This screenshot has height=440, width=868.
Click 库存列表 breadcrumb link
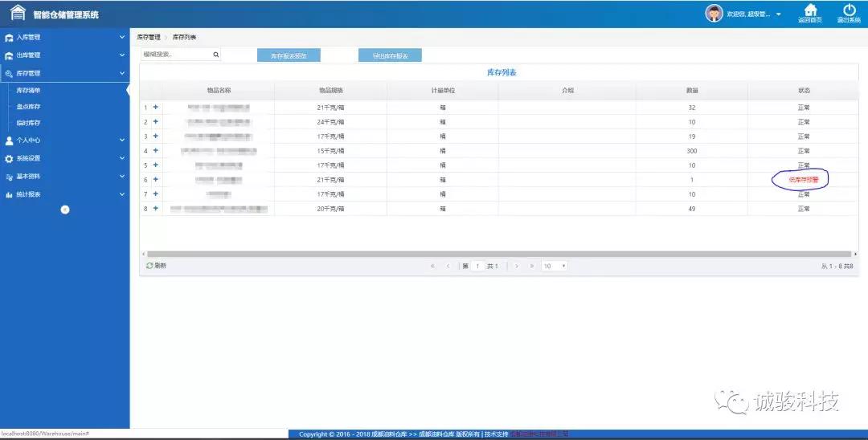pos(184,38)
